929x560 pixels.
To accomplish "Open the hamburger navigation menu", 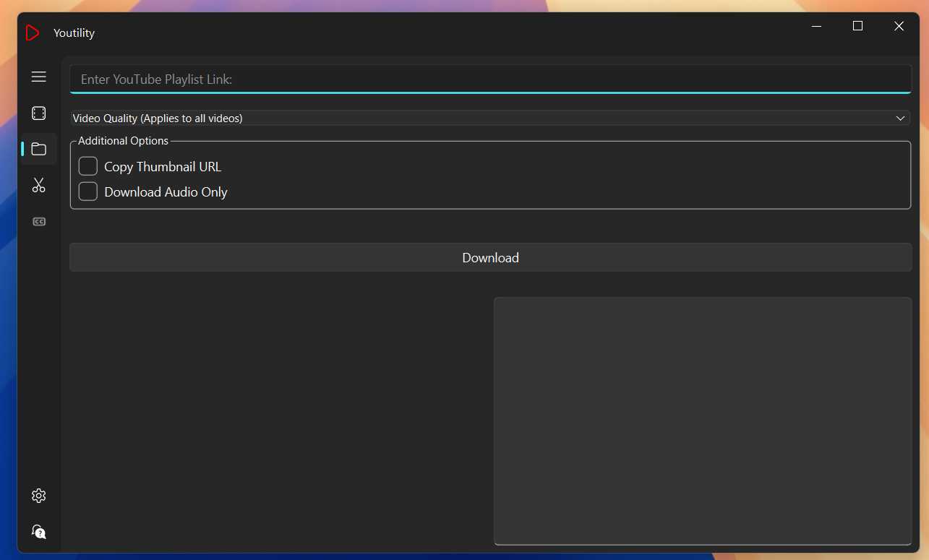I will (39, 77).
